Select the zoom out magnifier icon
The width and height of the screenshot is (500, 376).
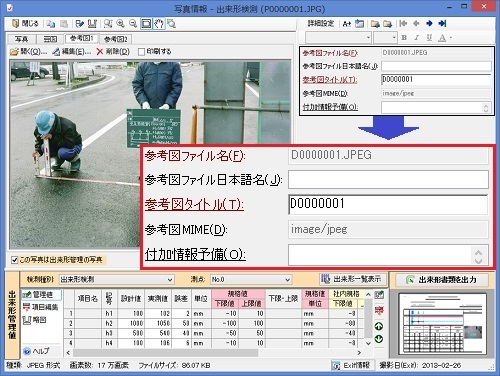(133, 24)
